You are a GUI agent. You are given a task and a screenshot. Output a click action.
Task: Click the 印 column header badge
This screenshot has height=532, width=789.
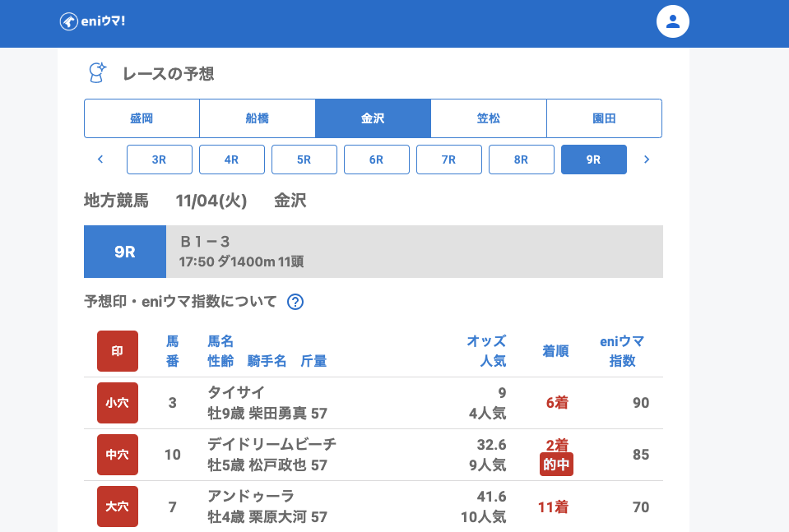(118, 351)
